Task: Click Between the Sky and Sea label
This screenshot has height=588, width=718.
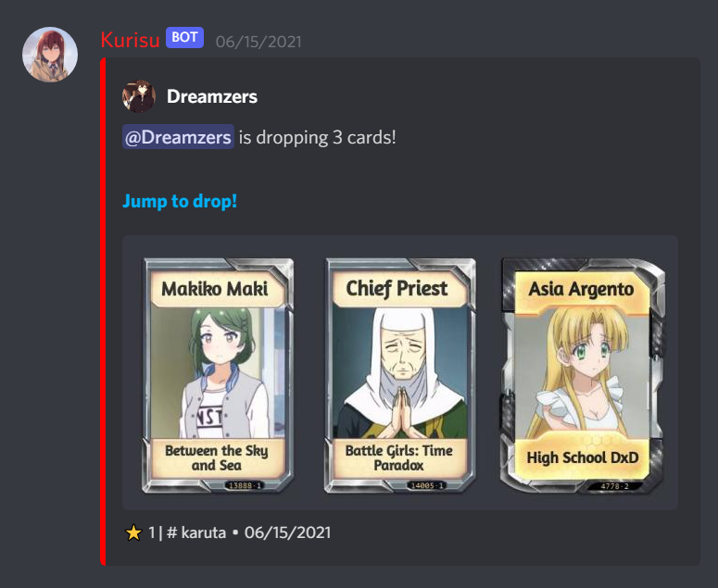Action: tap(217, 457)
